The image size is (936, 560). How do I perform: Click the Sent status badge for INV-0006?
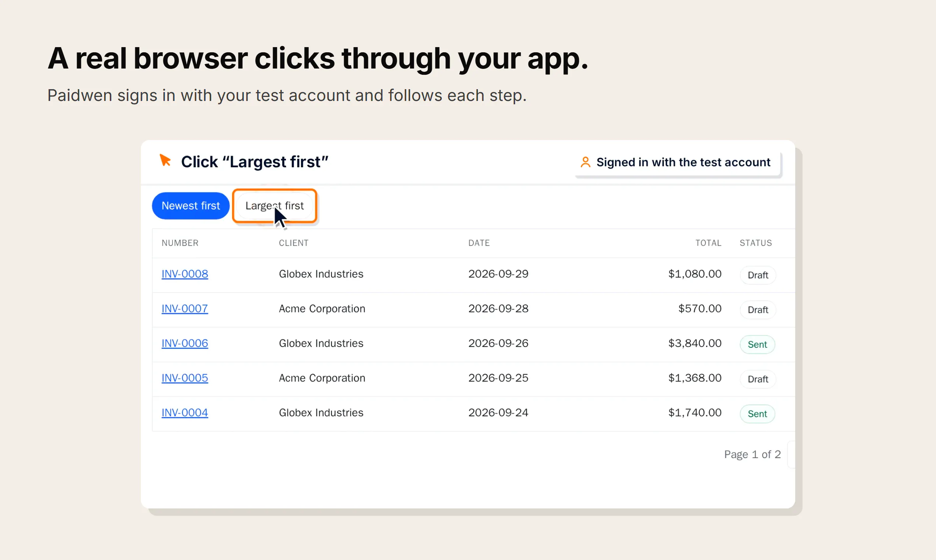pyautogui.click(x=758, y=344)
